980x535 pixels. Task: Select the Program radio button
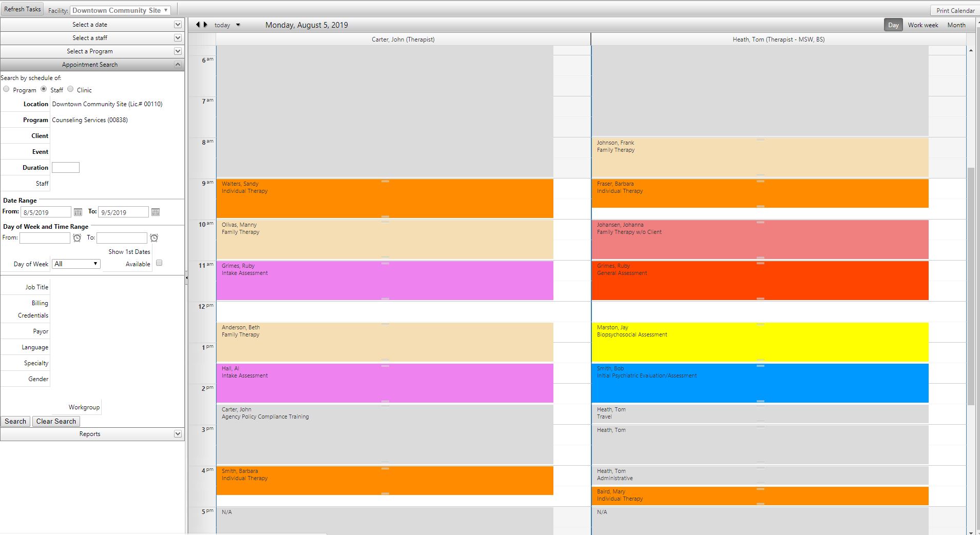click(6, 89)
